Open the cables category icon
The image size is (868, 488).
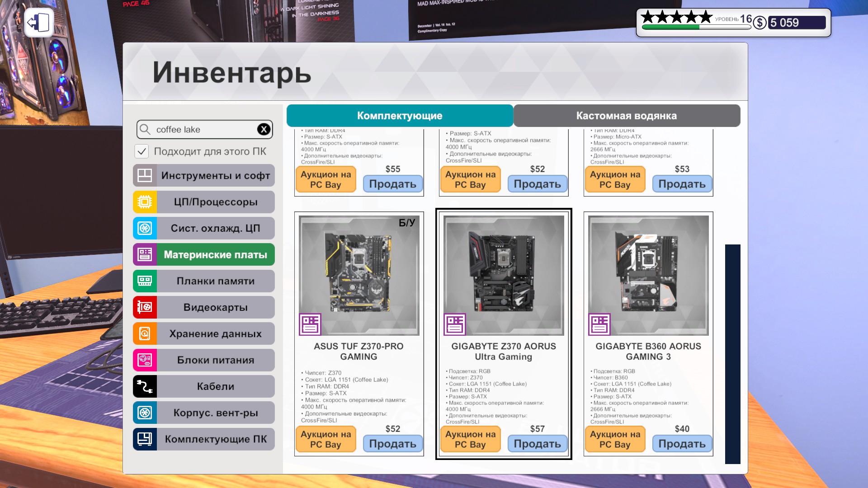145,386
